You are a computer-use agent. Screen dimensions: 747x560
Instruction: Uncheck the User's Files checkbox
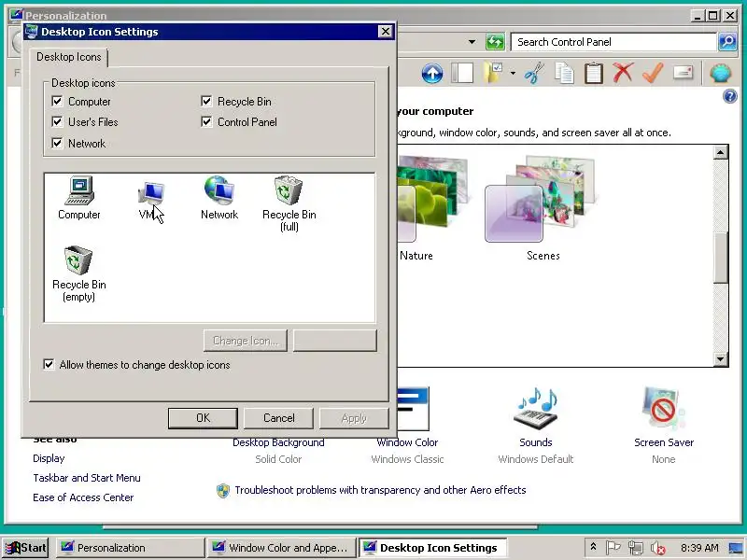pyautogui.click(x=57, y=121)
